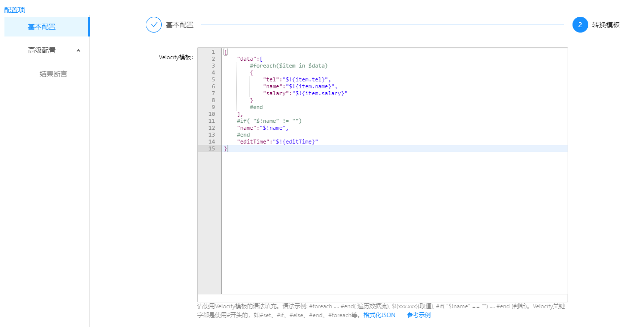The height and width of the screenshot is (327, 644).
Task: Click the completed step checkmark icon
Action: [x=154, y=25]
